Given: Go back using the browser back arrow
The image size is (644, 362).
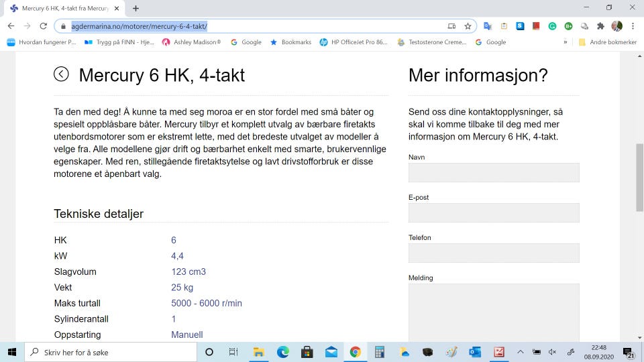Looking at the screenshot, I should [x=11, y=26].
